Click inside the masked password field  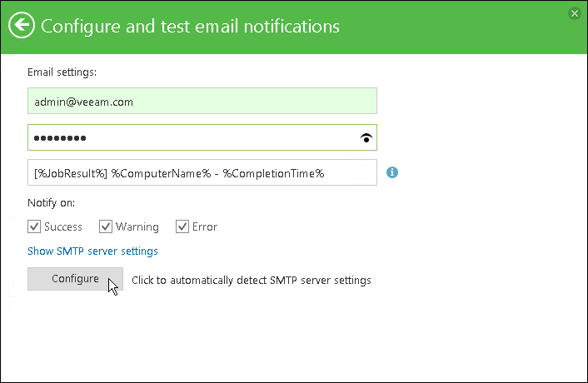coord(192,137)
